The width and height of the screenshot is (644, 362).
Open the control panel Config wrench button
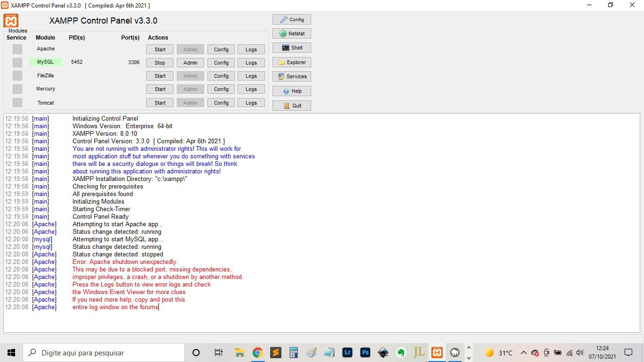[292, 19]
